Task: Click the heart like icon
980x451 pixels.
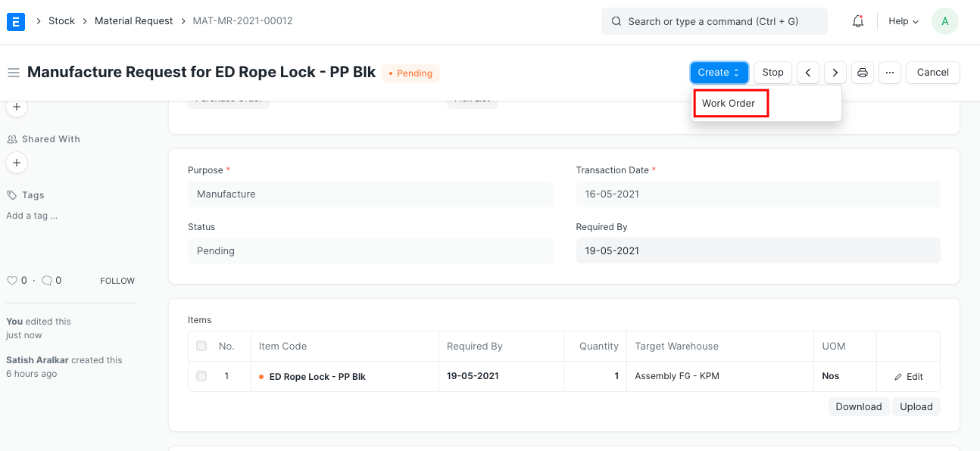Action: (12, 281)
